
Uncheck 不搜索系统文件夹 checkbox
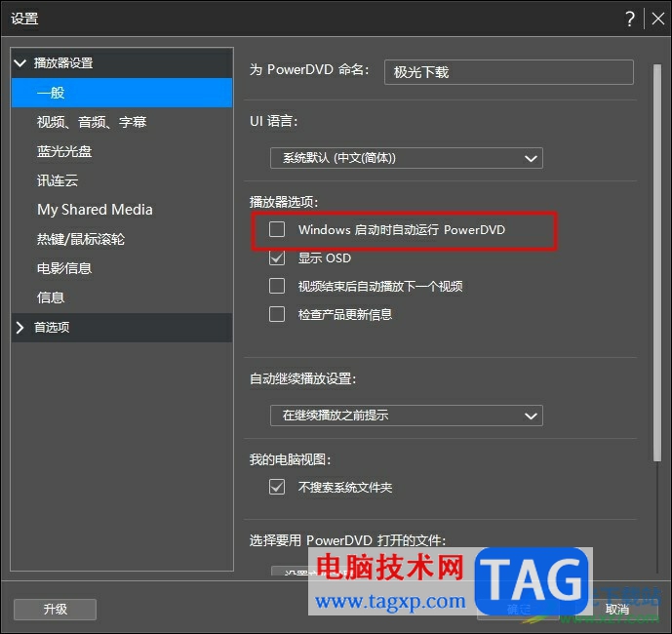277,487
